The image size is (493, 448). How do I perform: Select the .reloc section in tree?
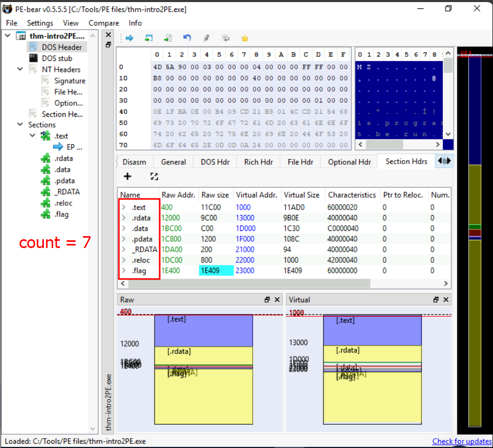tap(63, 203)
